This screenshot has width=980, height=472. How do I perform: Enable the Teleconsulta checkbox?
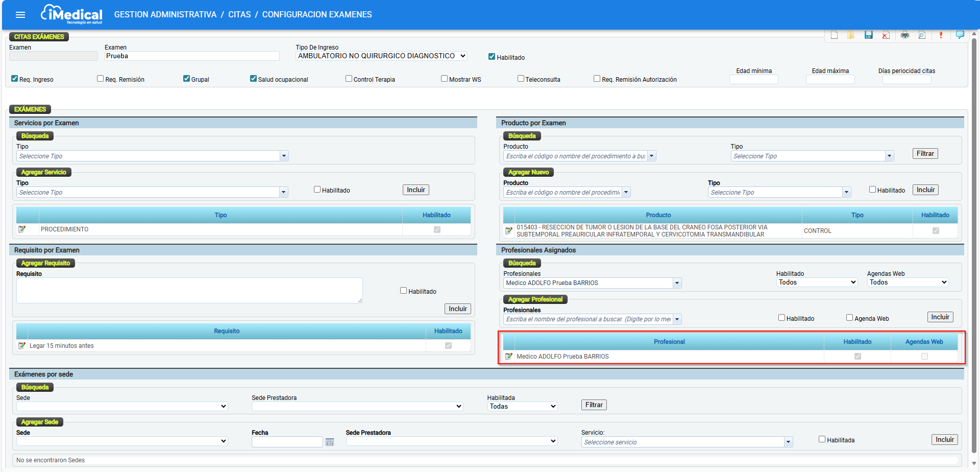521,79
